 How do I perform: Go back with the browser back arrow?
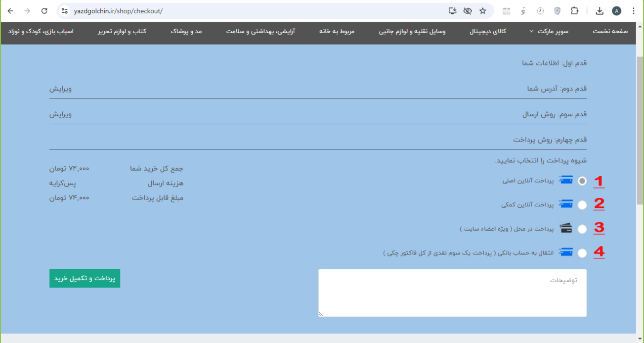click(10, 11)
